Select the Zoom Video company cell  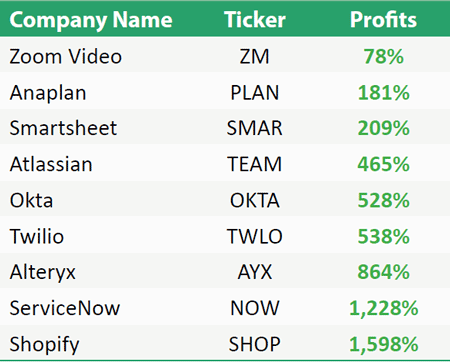(x=66, y=56)
